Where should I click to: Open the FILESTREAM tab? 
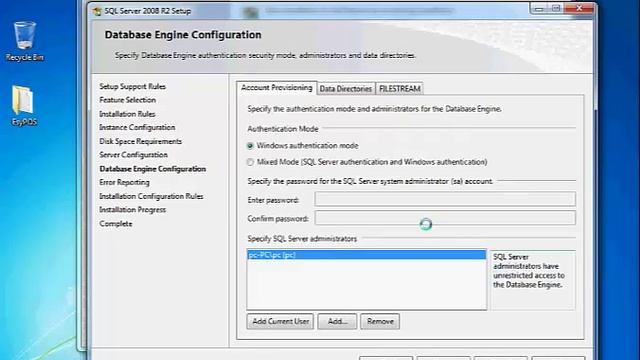click(x=399, y=89)
